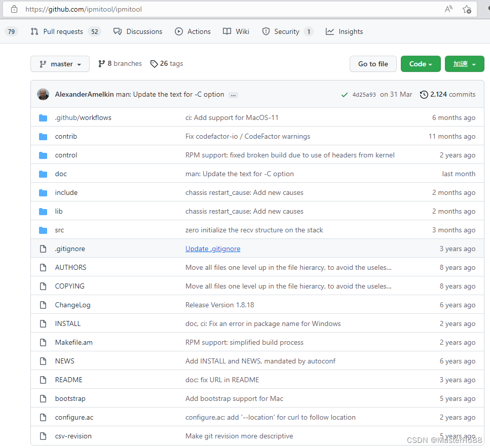Open 'doc: fix URL in README' commit
Viewport: 490px width, 448px height.
pos(222,380)
